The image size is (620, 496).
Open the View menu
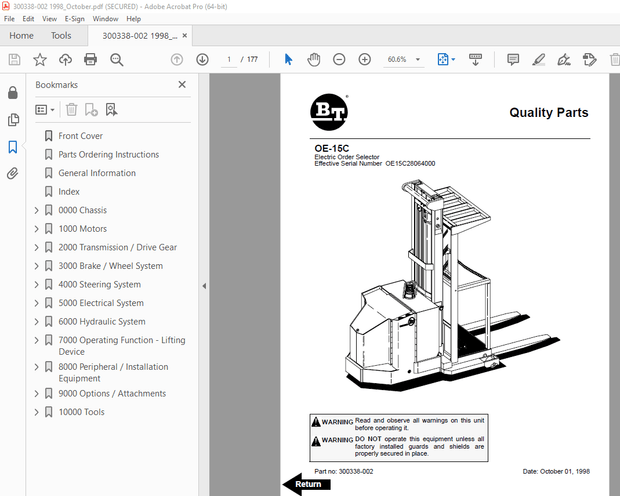point(49,19)
